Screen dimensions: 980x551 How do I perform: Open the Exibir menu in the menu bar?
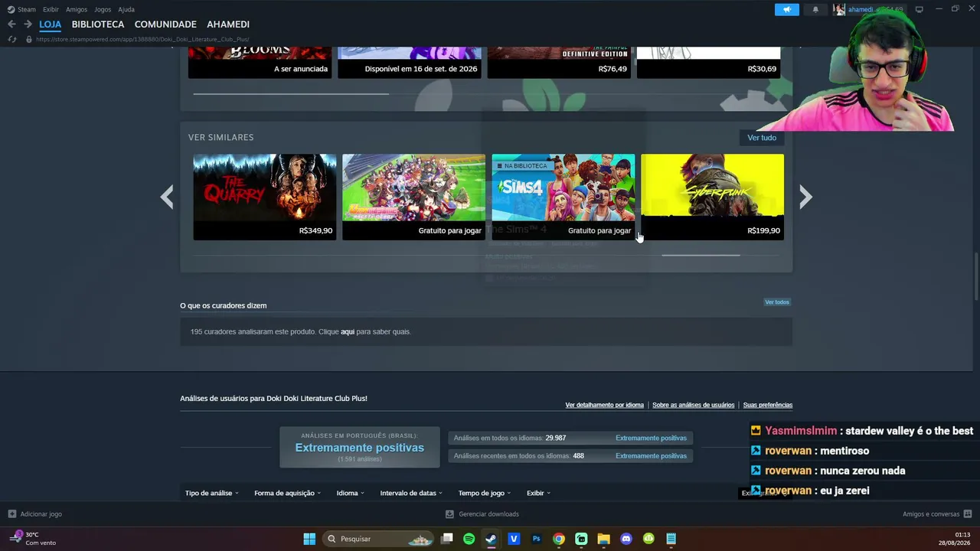(51, 9)
